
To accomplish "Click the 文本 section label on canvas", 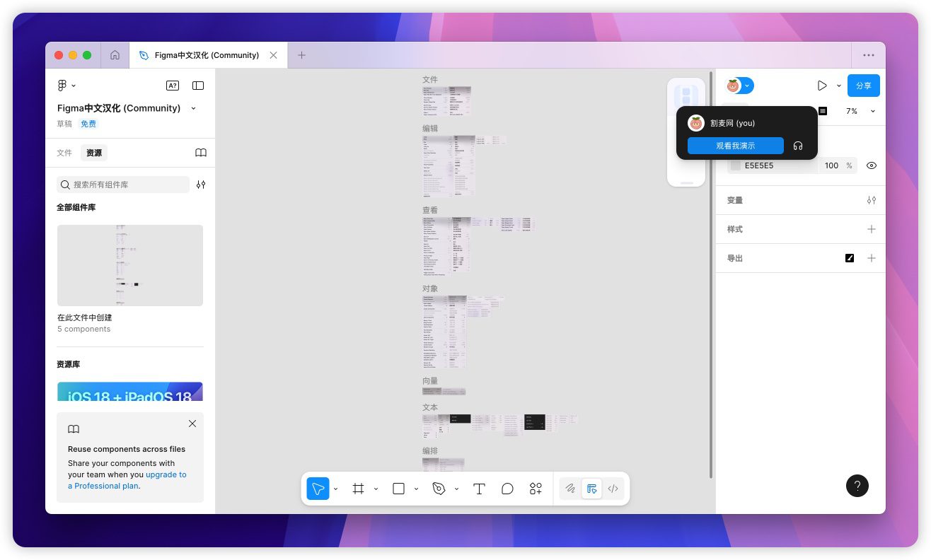I will [x=430, y=407].
